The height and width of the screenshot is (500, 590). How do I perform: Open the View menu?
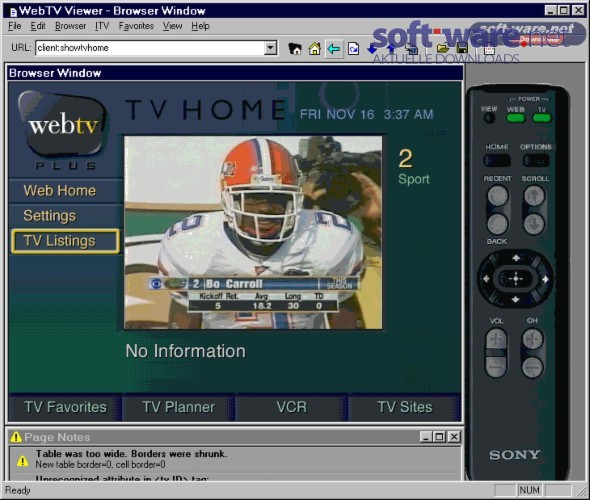[x=172, y=26]
